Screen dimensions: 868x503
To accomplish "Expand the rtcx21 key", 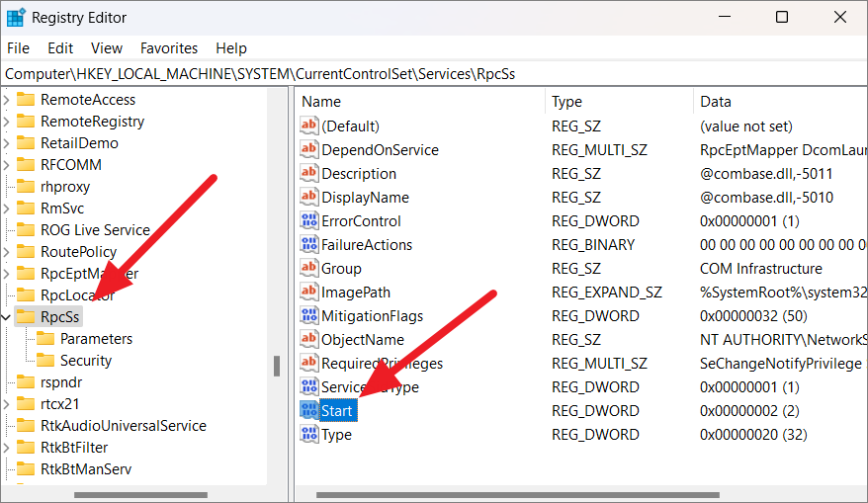I will 7,404.
